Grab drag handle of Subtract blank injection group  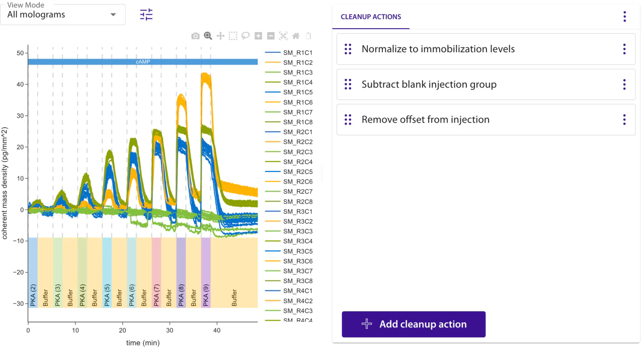point(348,84)
